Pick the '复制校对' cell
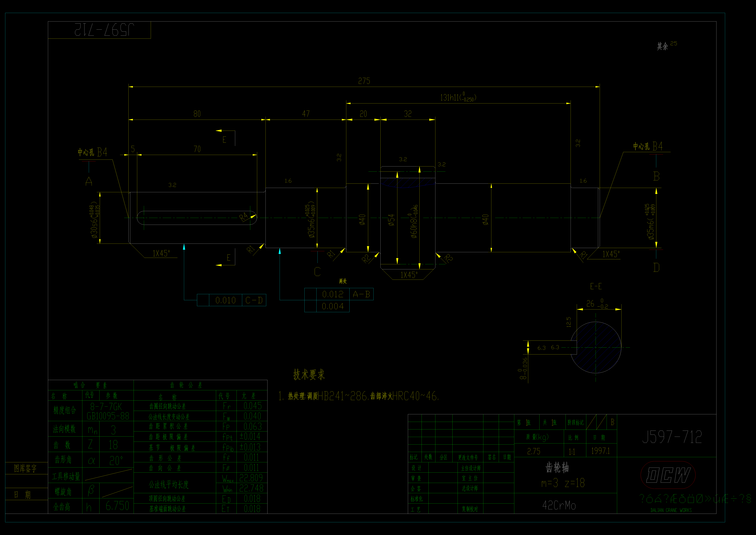This screenshot has height=535, width=756. tap(470, 509)
